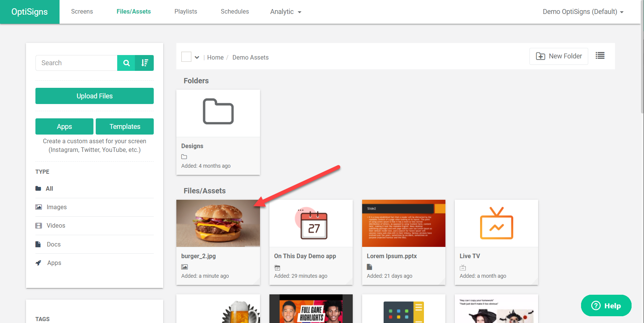Click the burger_2.jpg file name
Image resolution: width=644 pixels, height=323 pixels.
[199, 256]
